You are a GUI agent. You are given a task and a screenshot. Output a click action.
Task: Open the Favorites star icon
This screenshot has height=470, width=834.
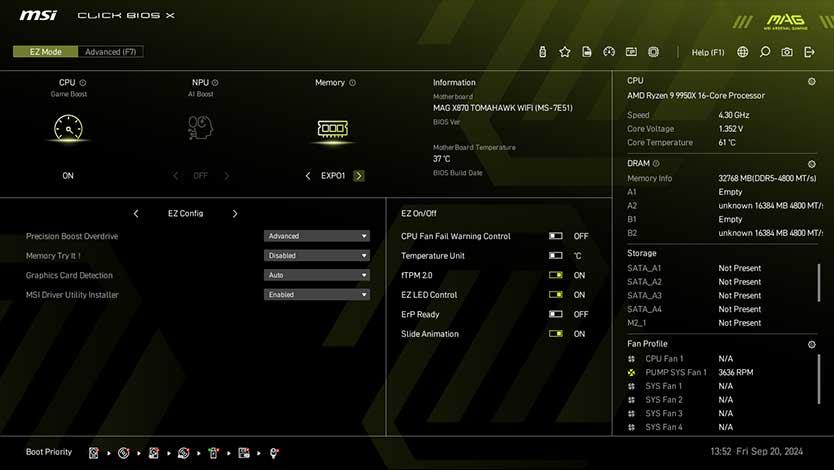point(565,52)
